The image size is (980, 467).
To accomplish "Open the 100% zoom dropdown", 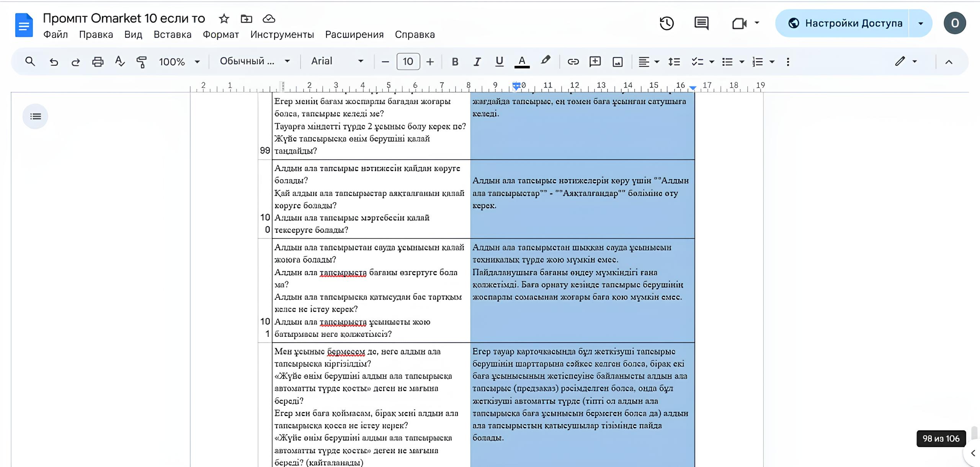I will point(179,62).
